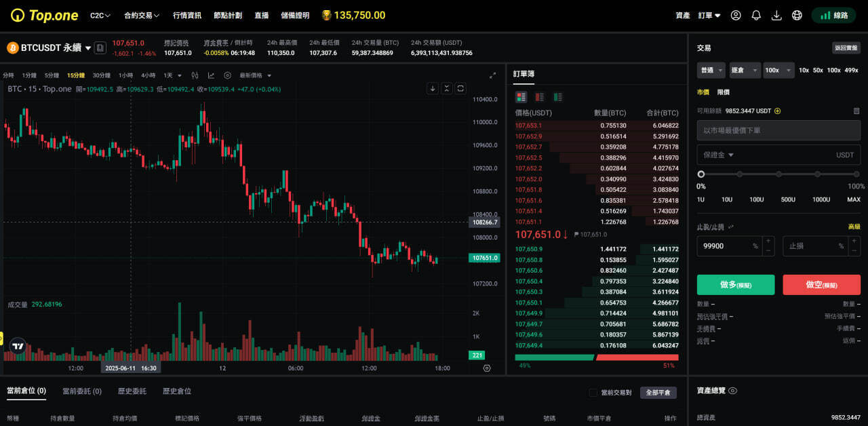Click the down-arrow chart legend button

433,88
